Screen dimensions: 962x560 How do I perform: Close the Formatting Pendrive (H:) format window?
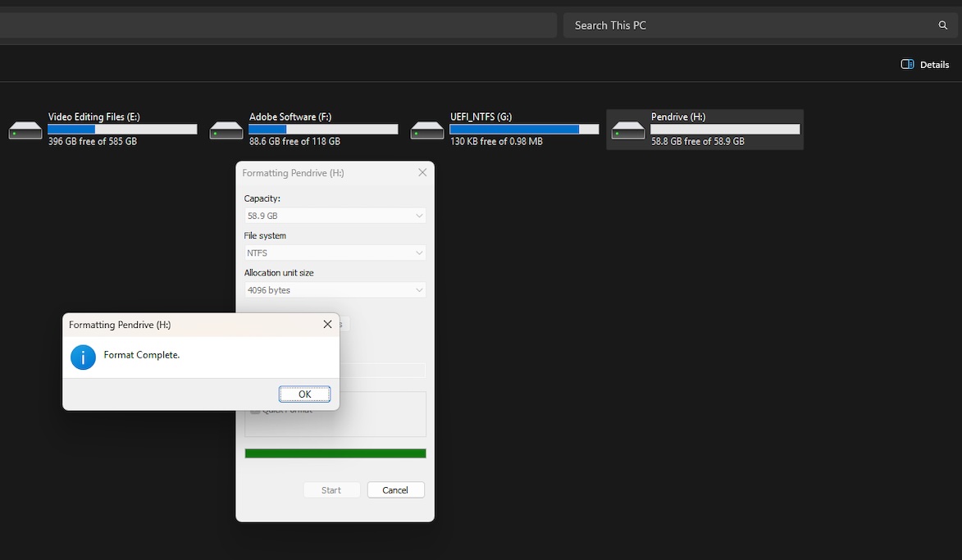(422, 172)
